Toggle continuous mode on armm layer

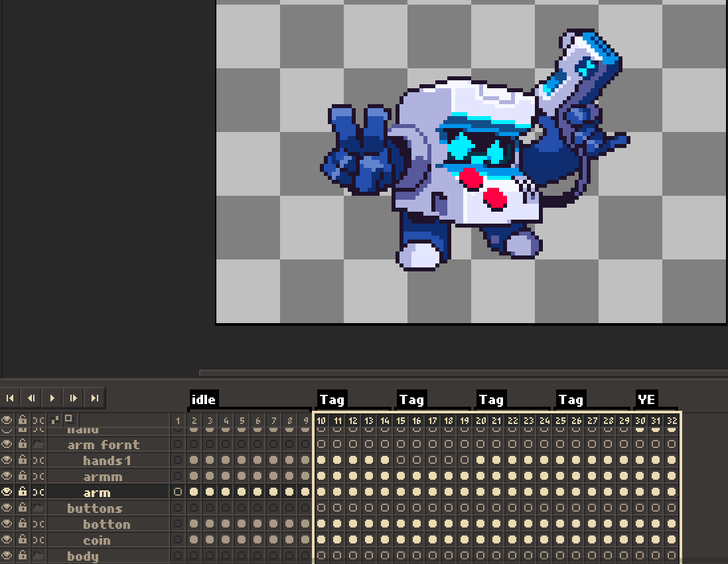pyautogui.click(x=38, y=476)
